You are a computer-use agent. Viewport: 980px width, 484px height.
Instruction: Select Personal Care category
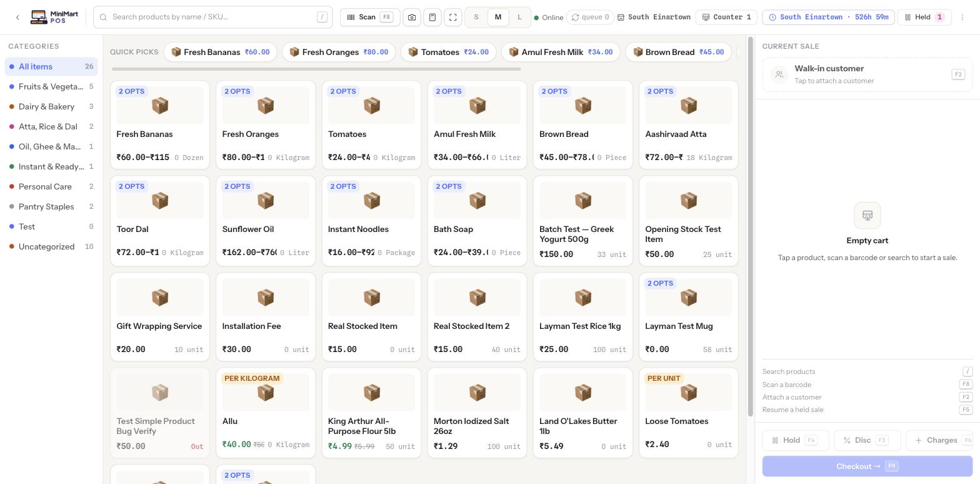tap(51, 186)
